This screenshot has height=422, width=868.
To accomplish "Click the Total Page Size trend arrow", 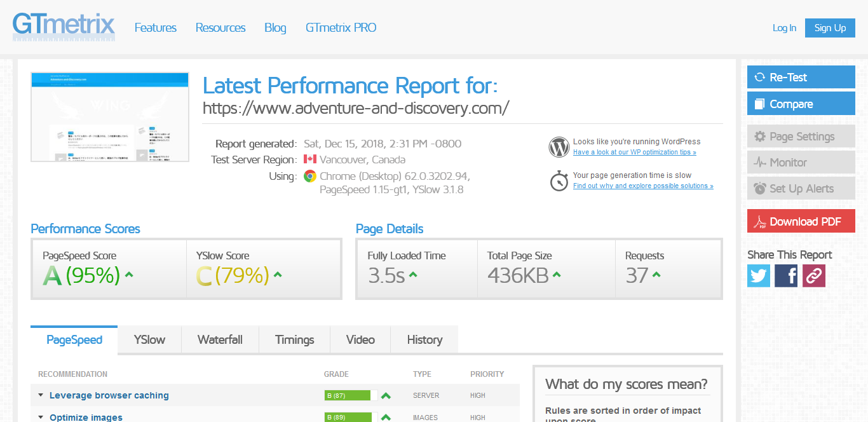I will [557, 275].
